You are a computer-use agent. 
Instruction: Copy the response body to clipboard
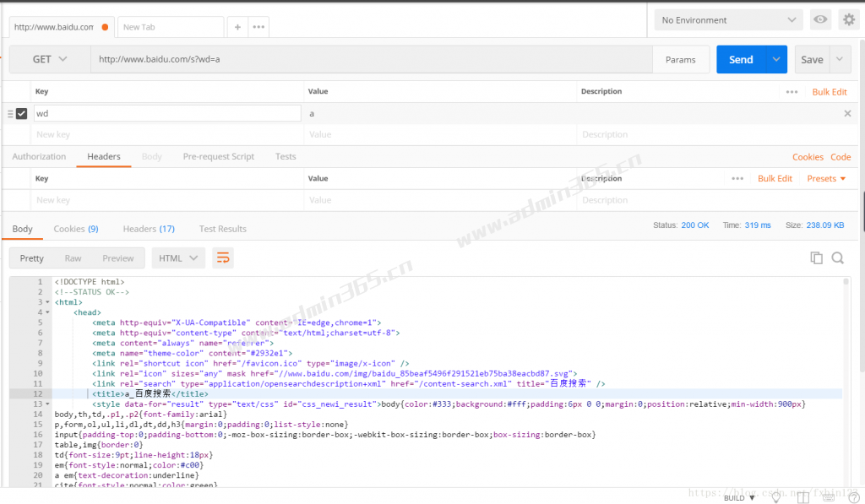tap(817, 257)
